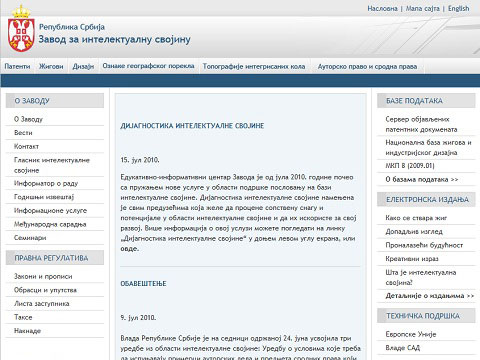
Task: Open Ауторско право и сродна права tab
Action: coord(367,66)
